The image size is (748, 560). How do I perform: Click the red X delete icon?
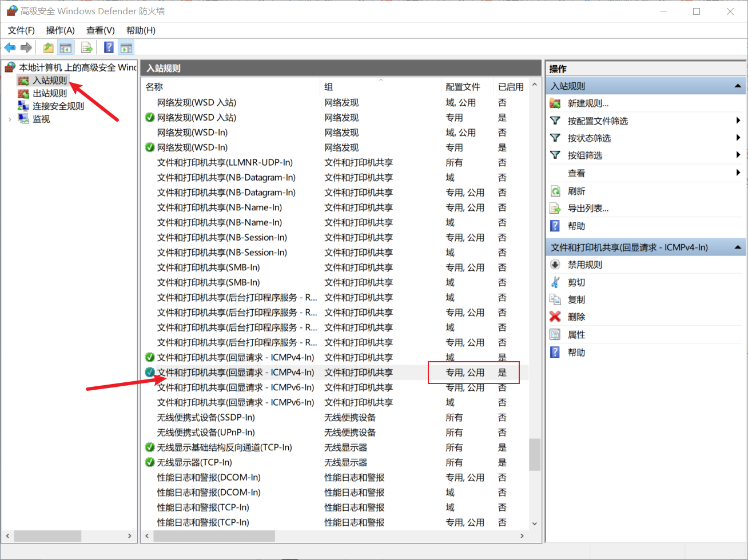(555, 317)
